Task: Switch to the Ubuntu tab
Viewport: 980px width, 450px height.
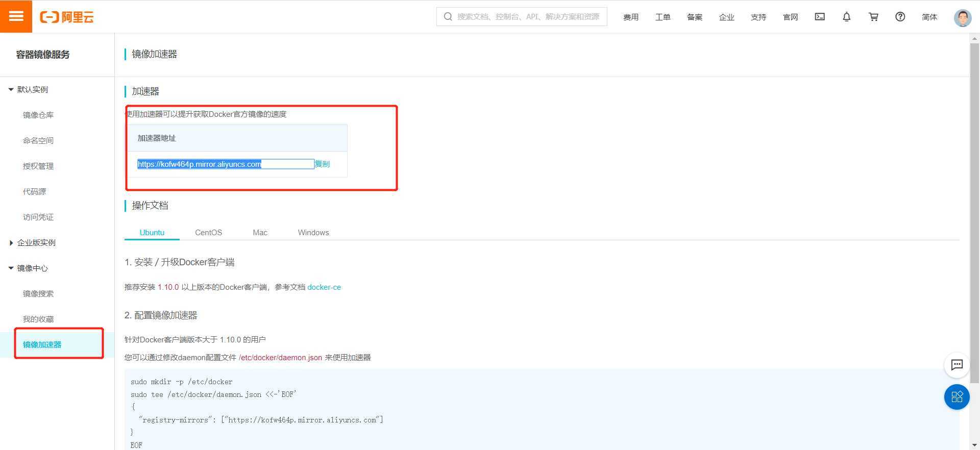Action: click(x=152, y=232)
